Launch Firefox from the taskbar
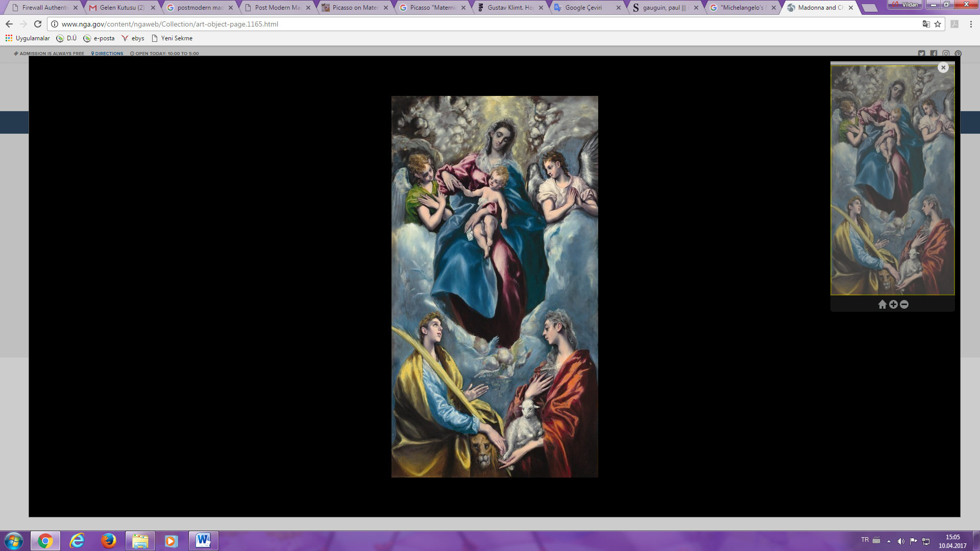Image resolution: width=980 pixels, height=551 pixels. 108,541
